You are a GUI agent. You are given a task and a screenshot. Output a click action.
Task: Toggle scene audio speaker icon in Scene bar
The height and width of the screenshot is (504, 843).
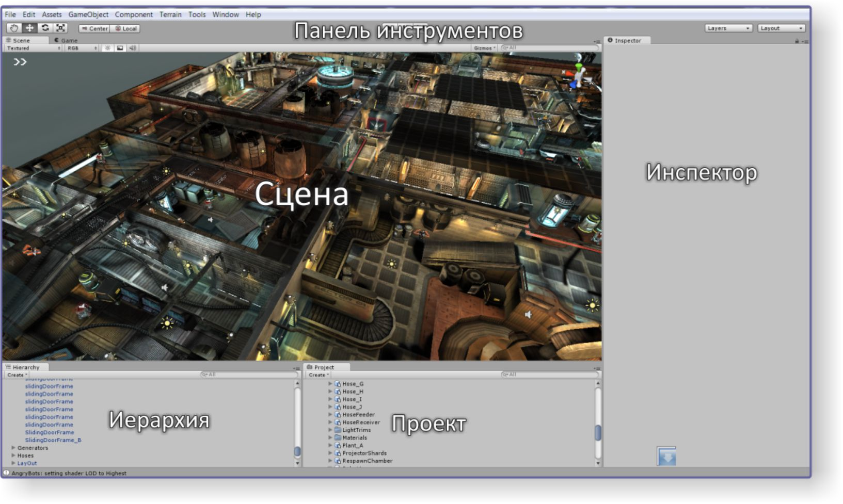pos(133,48)
